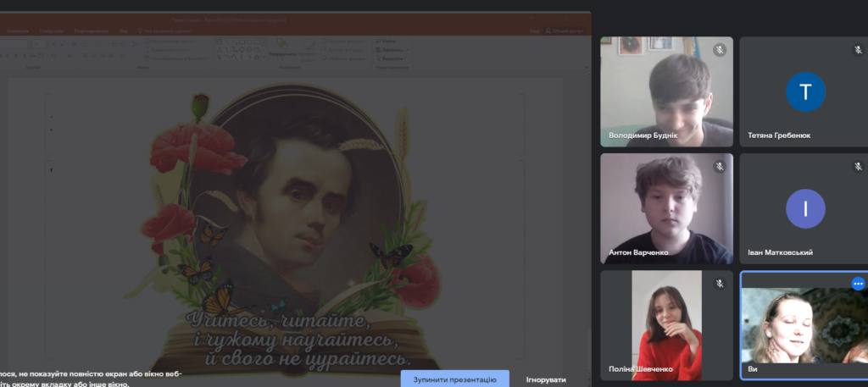Click mute icon on Іван Матковський tile
868x387 pixels.
click(858, 167)
